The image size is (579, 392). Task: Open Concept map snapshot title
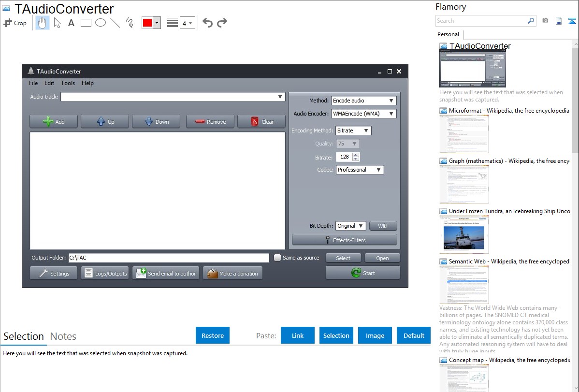(509, 360)
